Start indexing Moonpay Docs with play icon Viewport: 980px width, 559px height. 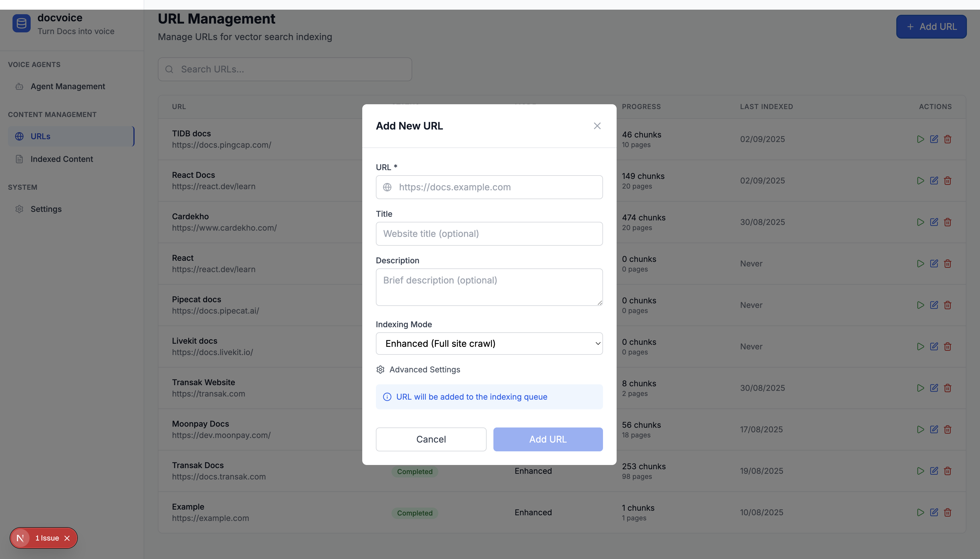tap(920, 429)
